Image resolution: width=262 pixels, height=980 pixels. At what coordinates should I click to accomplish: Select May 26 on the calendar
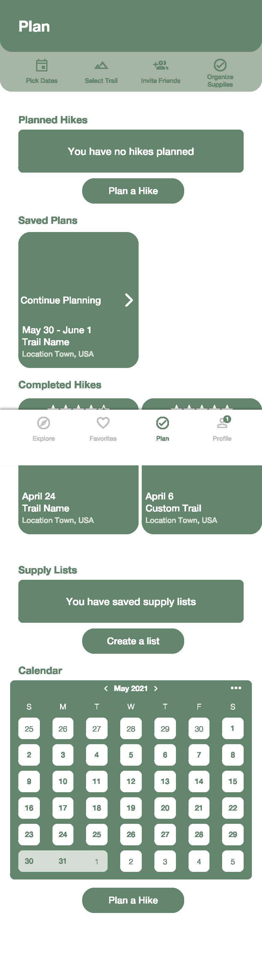click(x=131, y=834)
